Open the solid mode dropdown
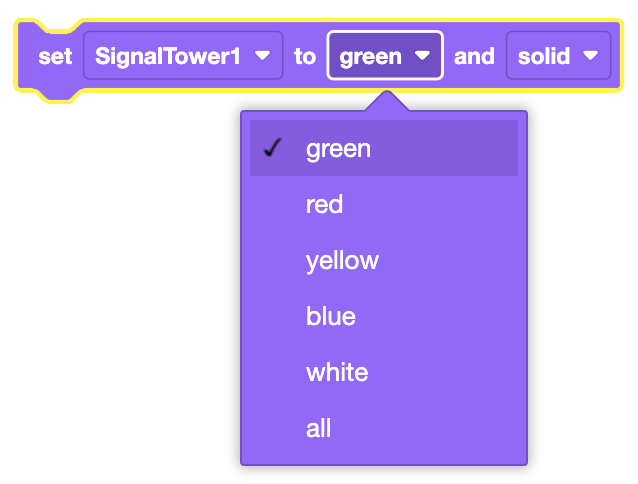The width and height of the screenshot is (638, 484). coord(558,56)
